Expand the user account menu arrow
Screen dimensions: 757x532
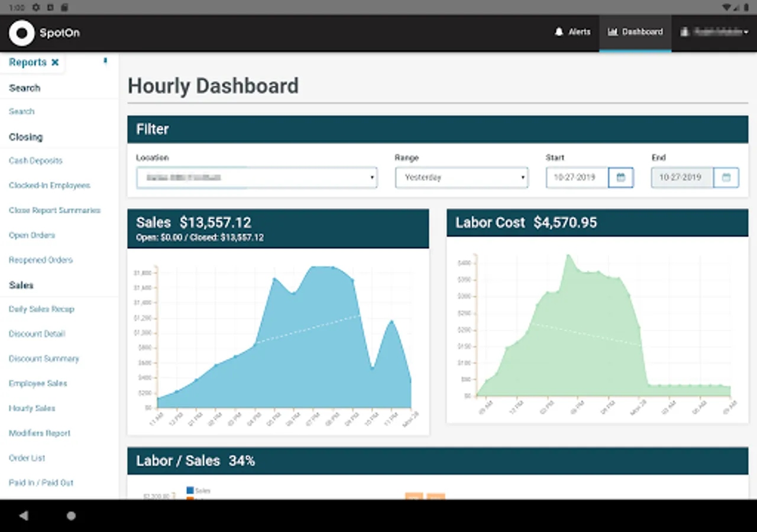[x=746, y=33]
